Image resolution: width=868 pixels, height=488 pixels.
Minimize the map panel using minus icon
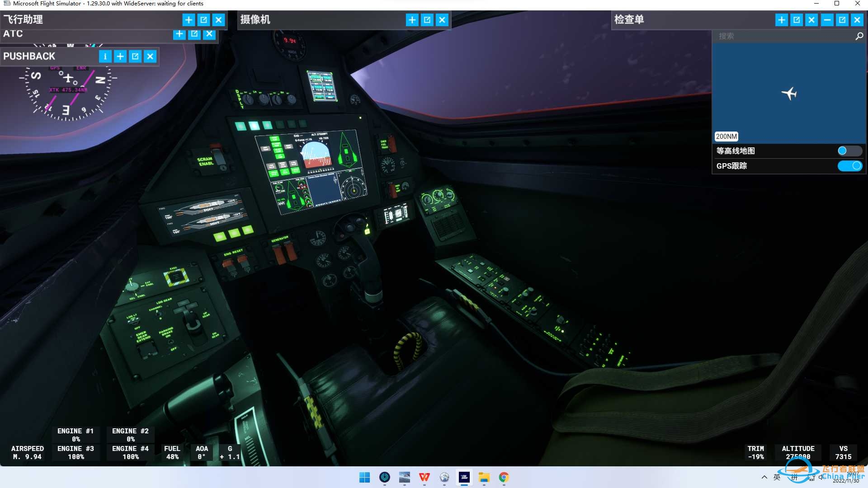coord(827,20)
